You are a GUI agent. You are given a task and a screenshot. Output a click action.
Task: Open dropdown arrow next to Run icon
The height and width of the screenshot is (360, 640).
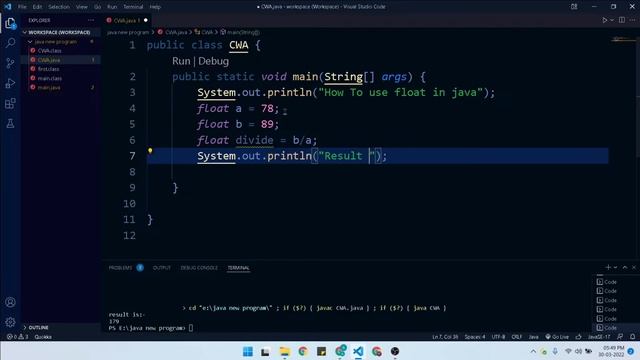611,20
